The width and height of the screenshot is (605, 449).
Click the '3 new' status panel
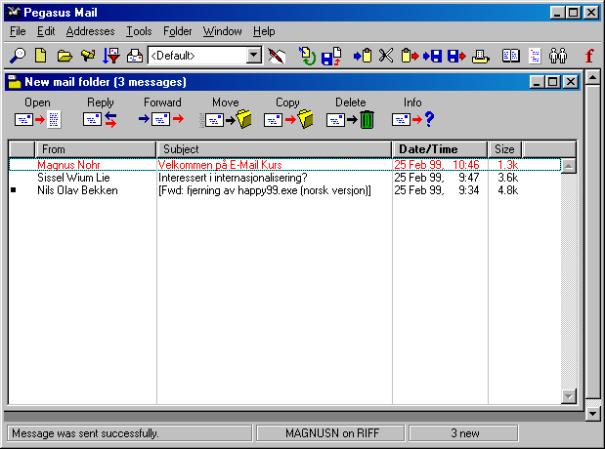pyautogui.click(x=464, y=433)
